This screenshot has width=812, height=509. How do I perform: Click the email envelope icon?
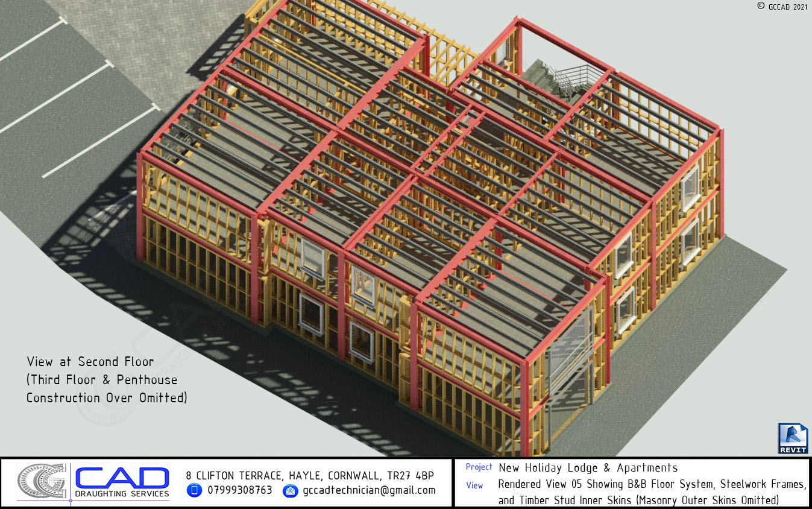[290, 490]
